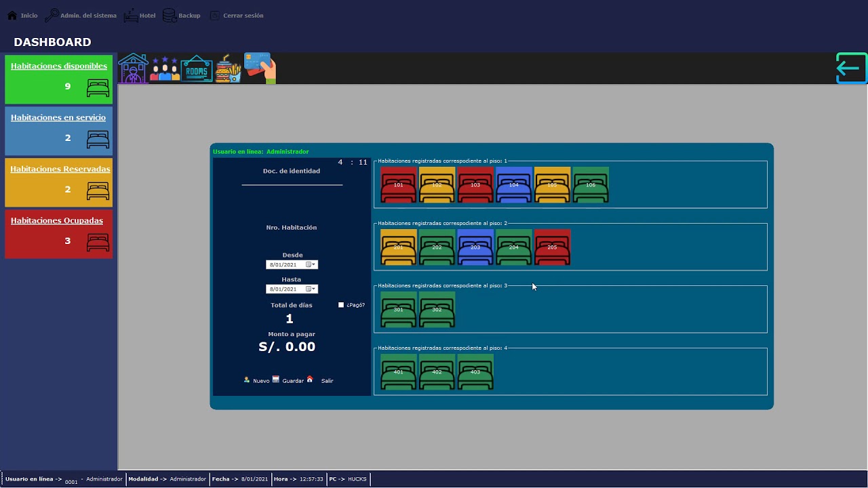This screenshot has height=488, width=868.
Task: Select room 403 green bed icon
Action: pyautogui.click(x=475, y=372)
